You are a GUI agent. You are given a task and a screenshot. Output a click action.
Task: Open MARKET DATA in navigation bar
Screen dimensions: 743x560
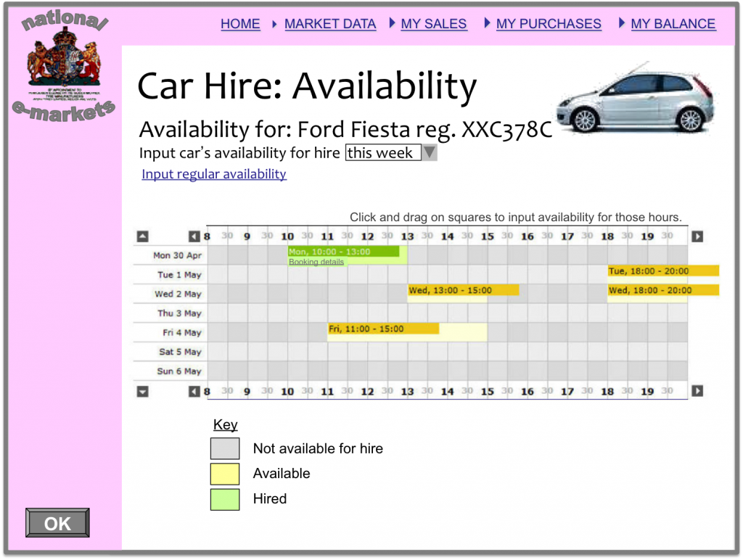point(330,24)
